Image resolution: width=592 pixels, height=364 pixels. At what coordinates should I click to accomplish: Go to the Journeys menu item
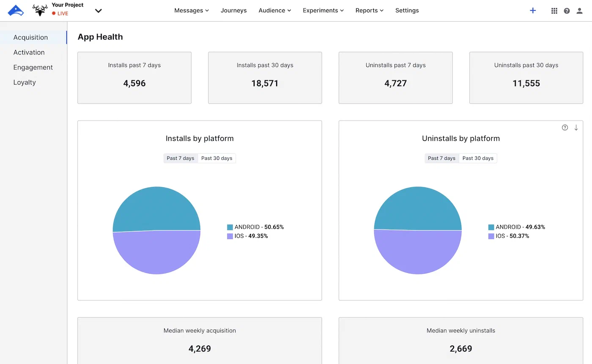click(x=233, y=11)
